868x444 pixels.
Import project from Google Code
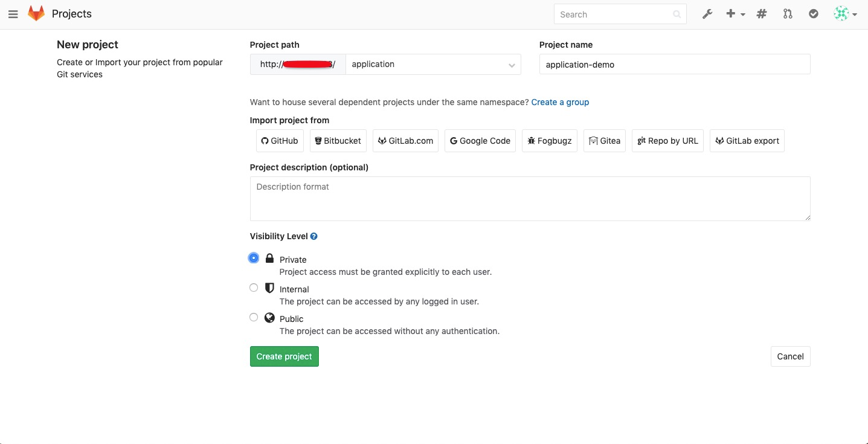tap(480, 141)
